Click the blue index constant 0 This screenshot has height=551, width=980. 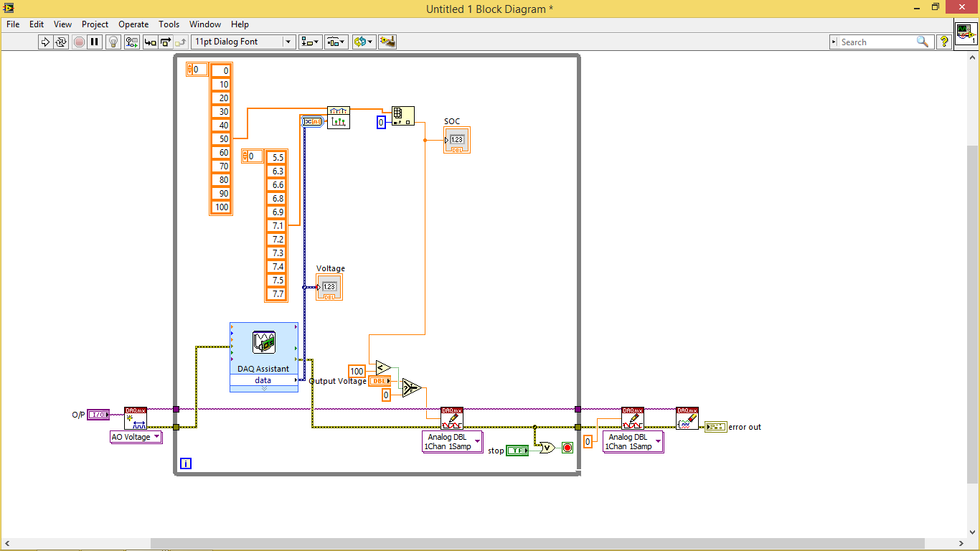coord(382,123)
